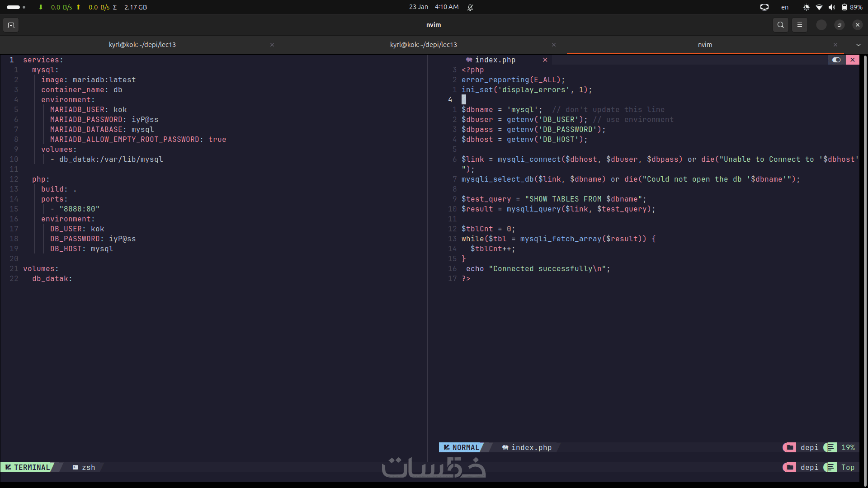Click the zsh label in terminal statusline

point(88,467)
